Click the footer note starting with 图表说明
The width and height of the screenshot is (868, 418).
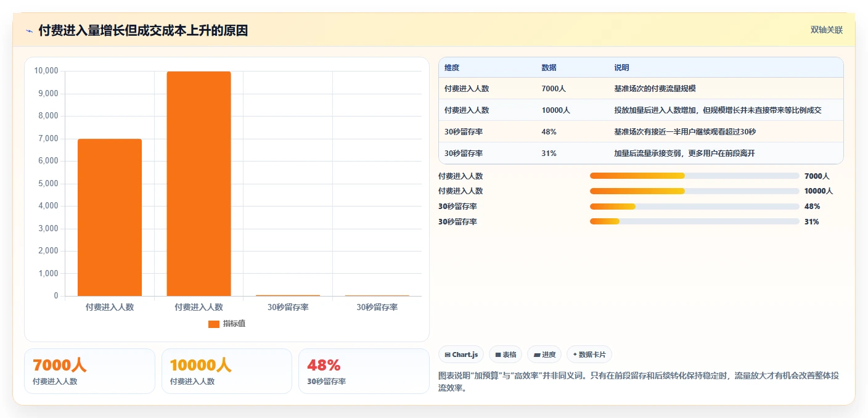pos(637,382)
